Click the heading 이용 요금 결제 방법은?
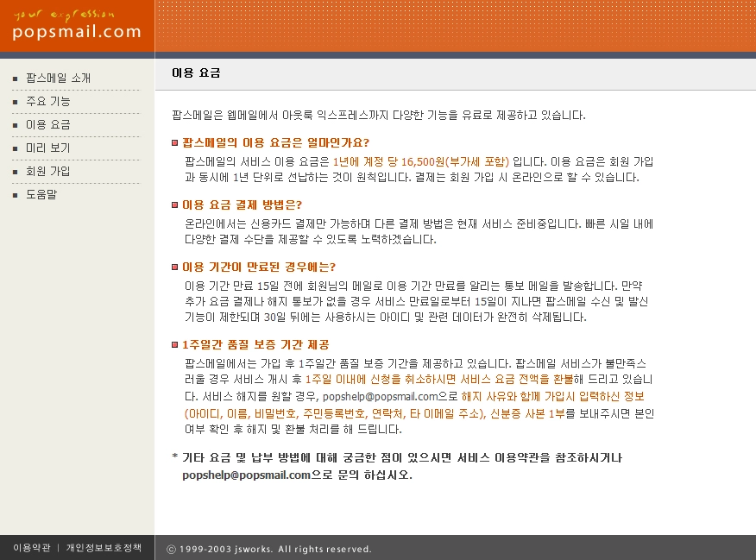 pos(242,204)
